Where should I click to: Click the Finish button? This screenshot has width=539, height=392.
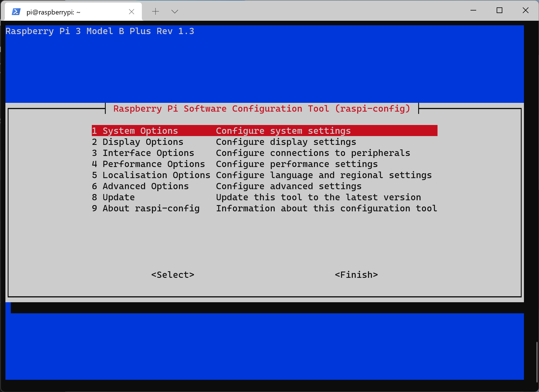click(x=356, y=274)
